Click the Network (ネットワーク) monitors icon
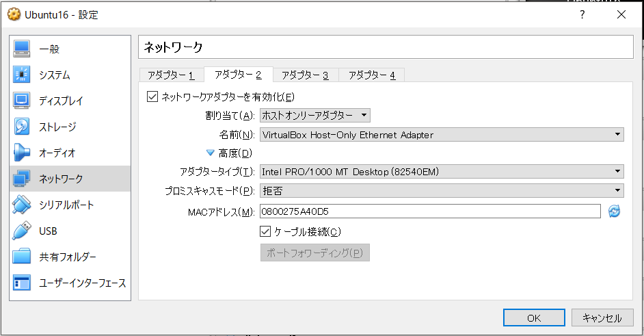 [21, 179]
